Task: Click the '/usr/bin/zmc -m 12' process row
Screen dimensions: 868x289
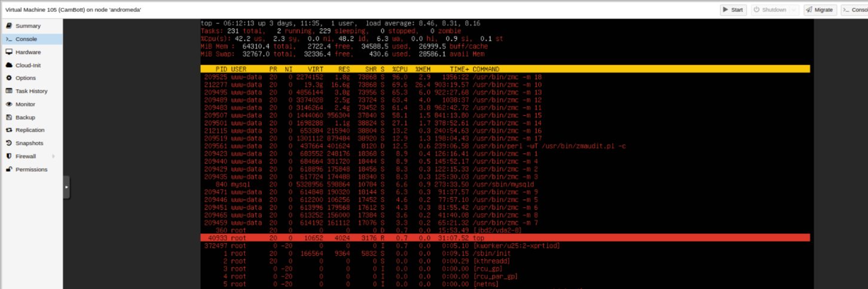Action: coord(505,100)
